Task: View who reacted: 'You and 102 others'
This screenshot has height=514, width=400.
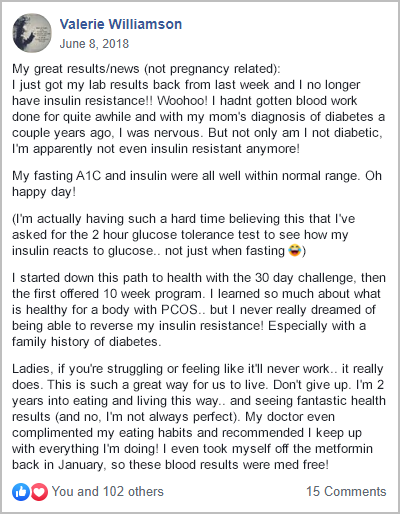Action: [108, 492]
